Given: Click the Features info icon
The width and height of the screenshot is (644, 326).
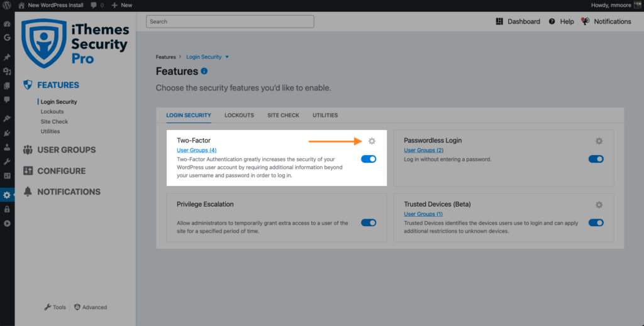Looking at the screenshot, I should (x=204, y=71).
